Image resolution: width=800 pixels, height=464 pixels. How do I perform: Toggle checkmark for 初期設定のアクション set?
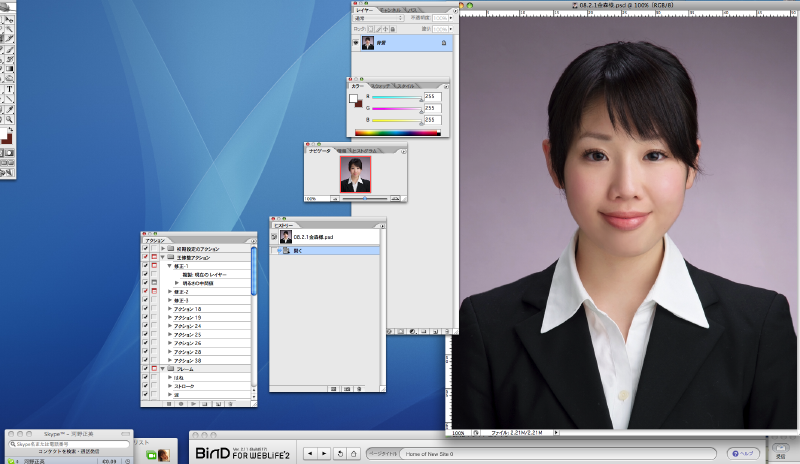pyautogui.click(x=145, y=249)
